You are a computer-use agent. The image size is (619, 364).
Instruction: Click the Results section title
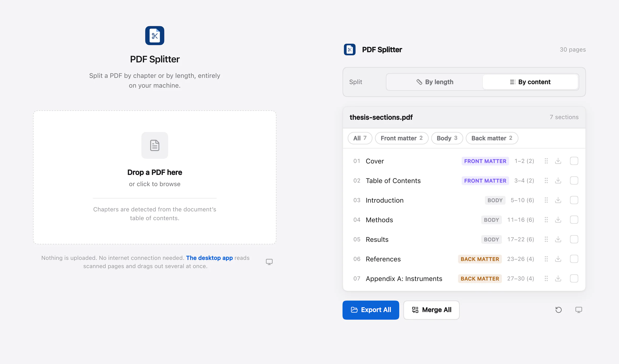[x=377, y=239]
